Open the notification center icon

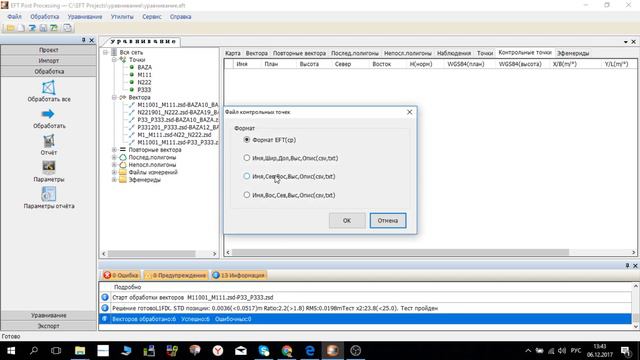click(x=626, y=351)
